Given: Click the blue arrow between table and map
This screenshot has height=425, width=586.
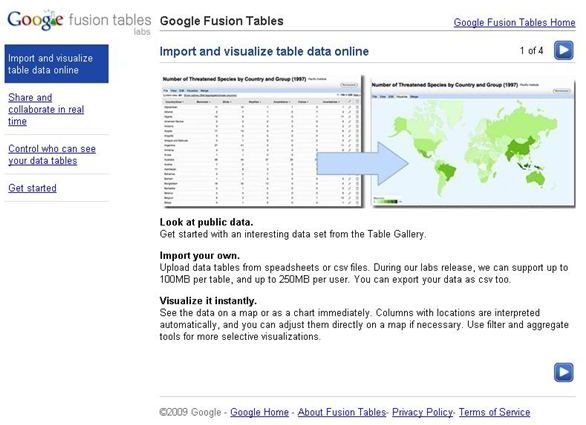Looking at the screenshot, I should click(x=362, y=164).
